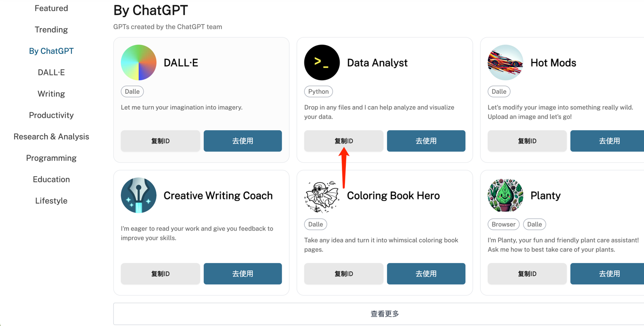The height and width of the screenshot is (326, 644).
Task: Click the Creative Writing Coach pen icon
Action: click(139, 195)
